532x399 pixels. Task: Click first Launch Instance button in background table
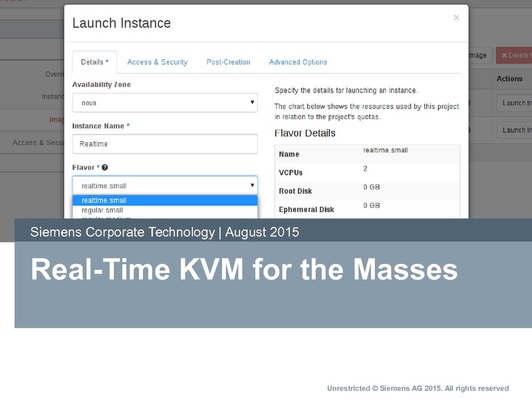tap(514, 103)
